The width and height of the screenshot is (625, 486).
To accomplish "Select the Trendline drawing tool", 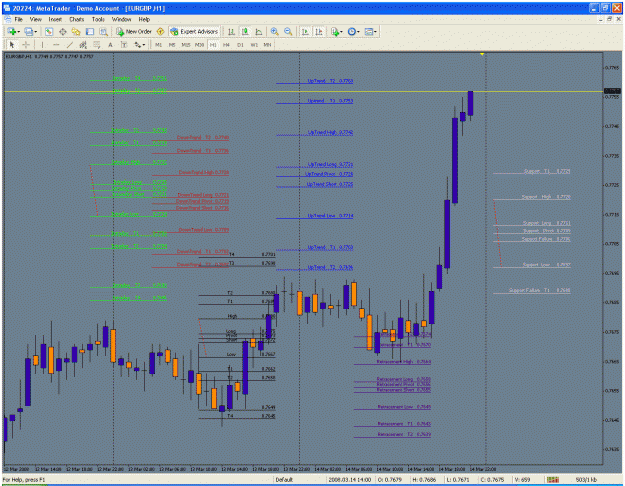I will 69,45.
